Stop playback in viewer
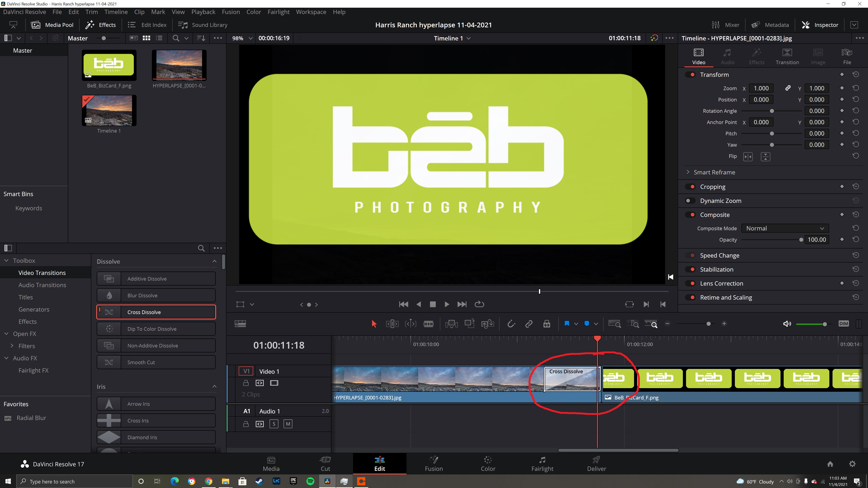Screen dimensions: 868x488 [433, 305]
